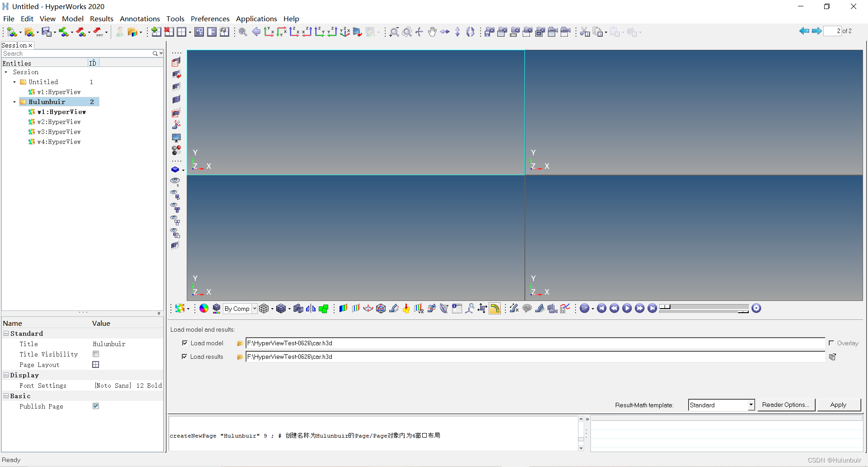
Task: Open the File menu
Action: 9,19
